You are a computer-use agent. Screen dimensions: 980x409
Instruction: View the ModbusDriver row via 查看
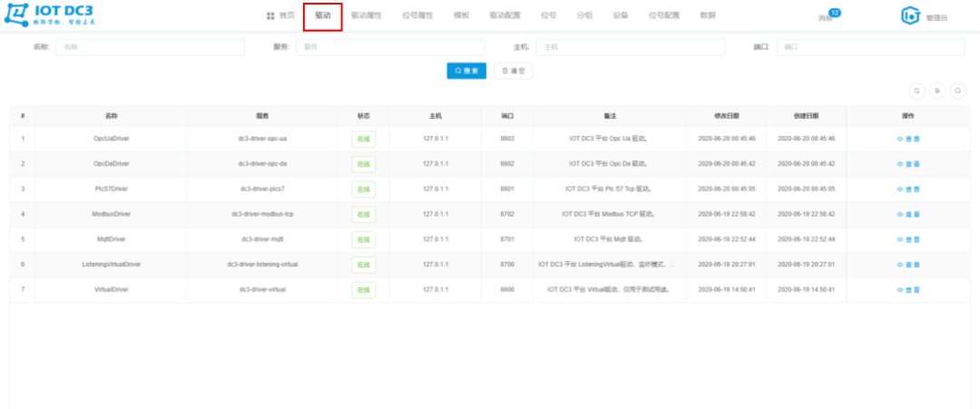[908, 214]
